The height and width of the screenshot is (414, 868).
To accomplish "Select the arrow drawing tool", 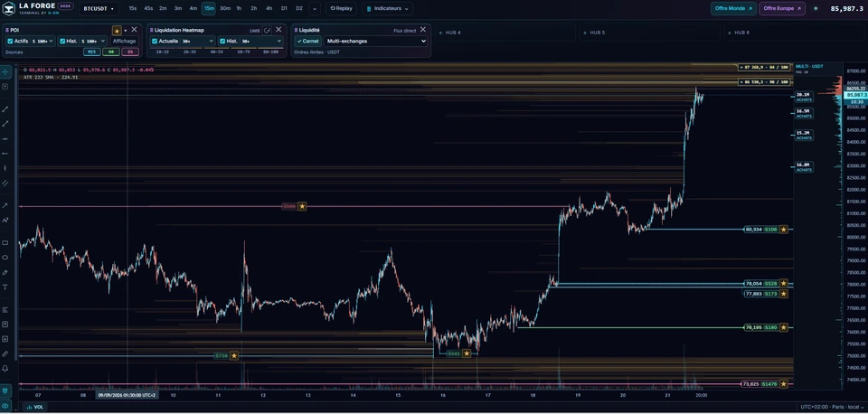I will pos(5,205).
